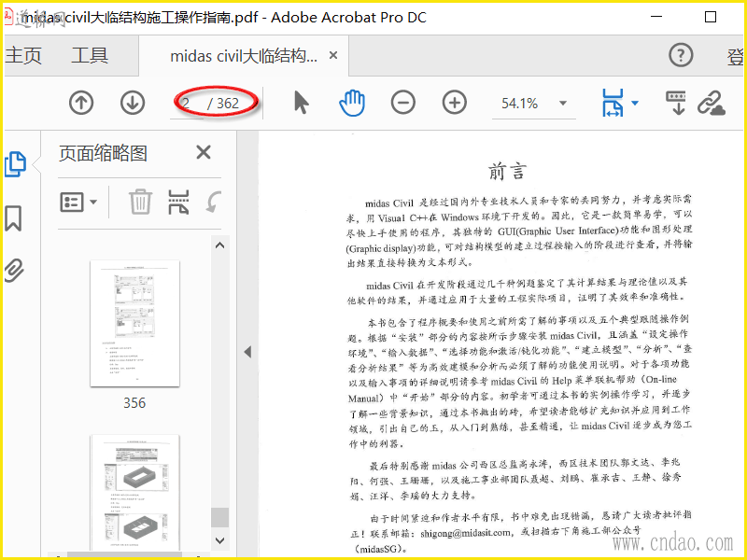Click the thumbnail scrollbar down arrow
The width and height of the screenshot is (747, 560).
(x=219, y=540)
